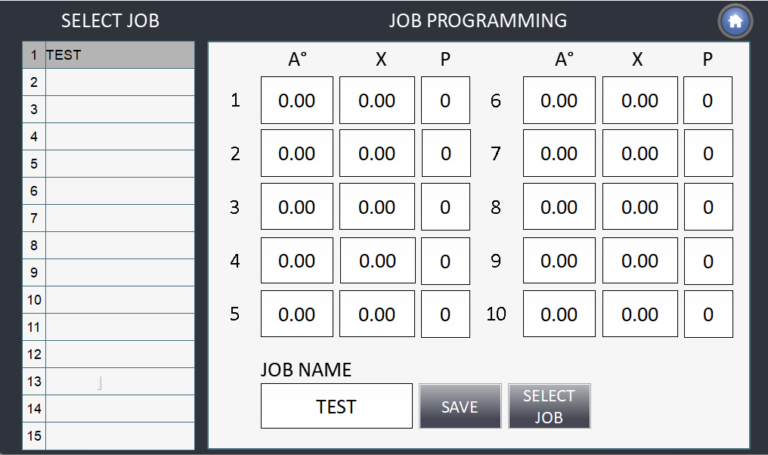
Task: Select job slot 9 in the list
Action: pyautogui.click(x=108, y=272)
